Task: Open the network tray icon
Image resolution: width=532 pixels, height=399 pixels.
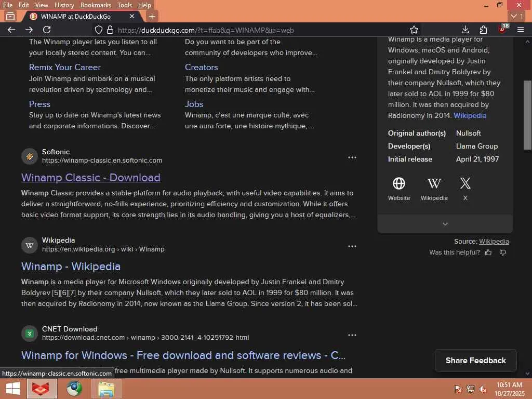Action: [x=470, y=389]
